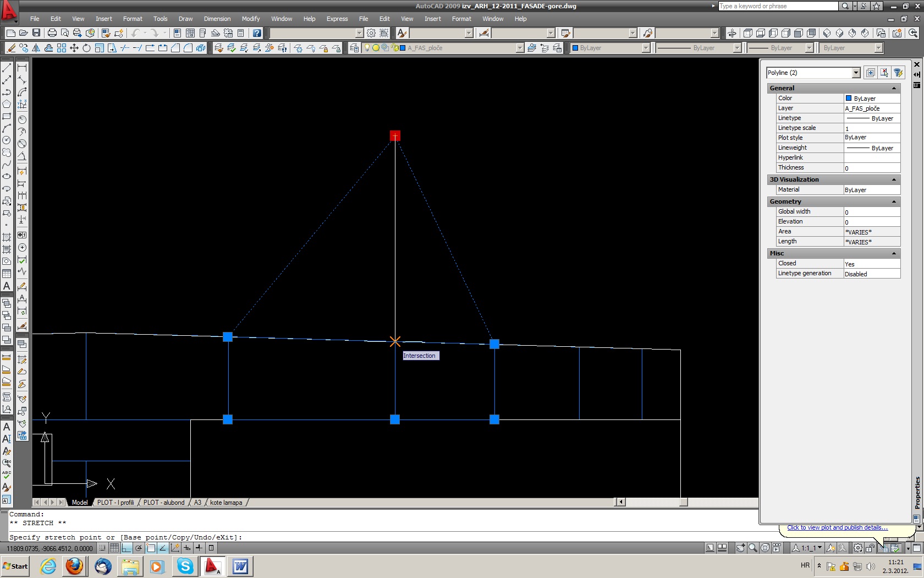Image resolution: width=924 pixels, height=578 pixels.
Task: Collapse the Geometry section in Properties
Action: pos(894,202)
